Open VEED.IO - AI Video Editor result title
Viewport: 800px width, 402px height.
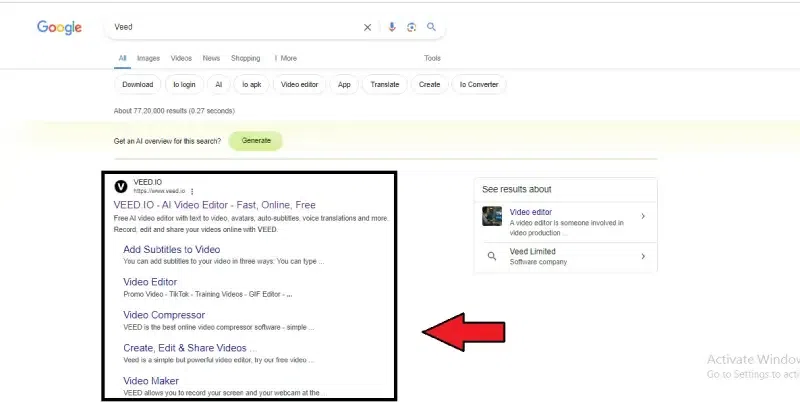tap(214, 205)
